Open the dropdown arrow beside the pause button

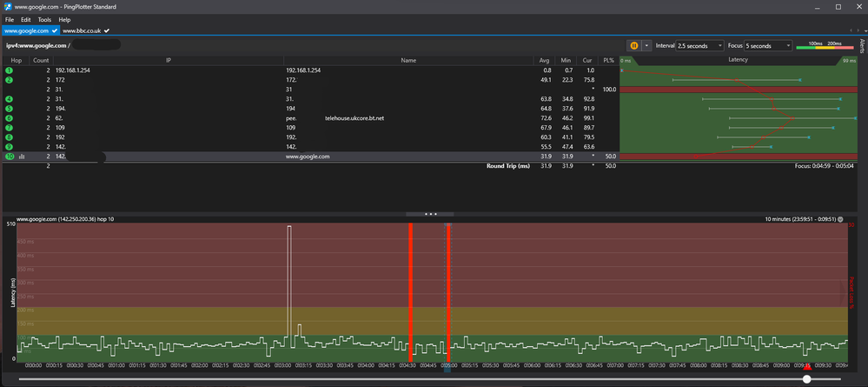coord(646,45)
